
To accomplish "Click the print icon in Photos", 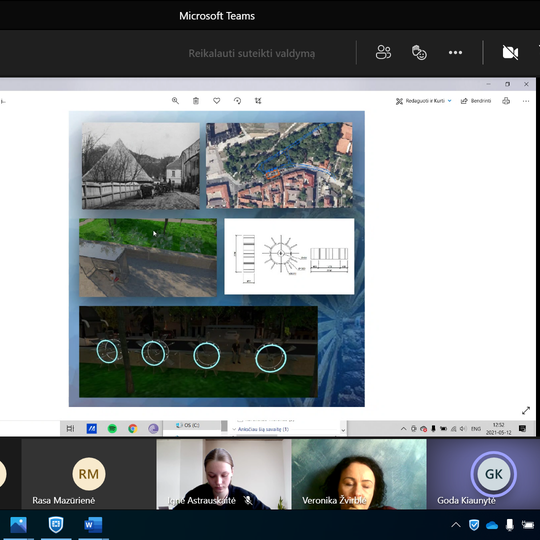I will tap(506, 101).
